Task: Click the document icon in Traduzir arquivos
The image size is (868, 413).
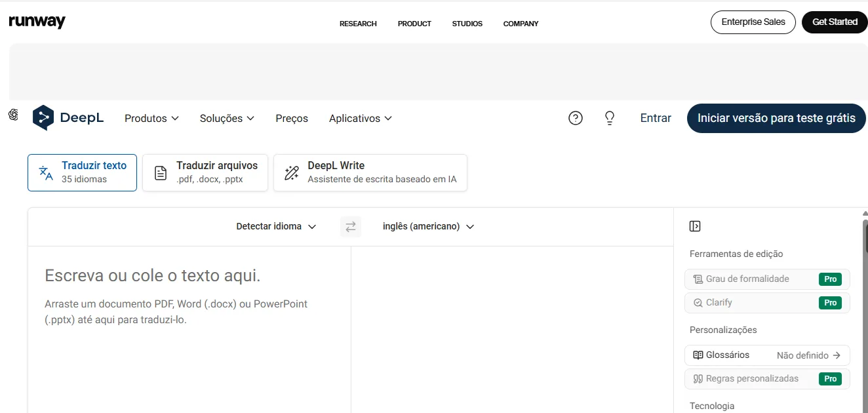Action: coord(161,173)
